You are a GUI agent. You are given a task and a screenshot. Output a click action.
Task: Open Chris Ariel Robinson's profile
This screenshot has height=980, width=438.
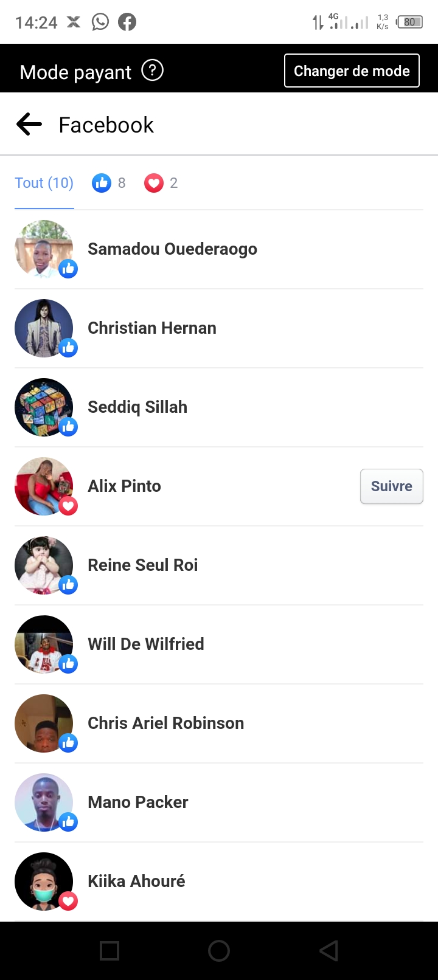pos(165,723)
